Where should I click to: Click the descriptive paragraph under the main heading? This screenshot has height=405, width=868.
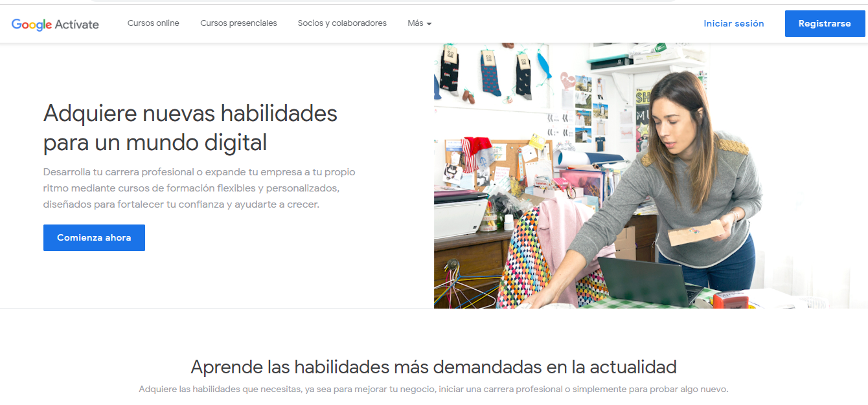[x=199, y=188]
